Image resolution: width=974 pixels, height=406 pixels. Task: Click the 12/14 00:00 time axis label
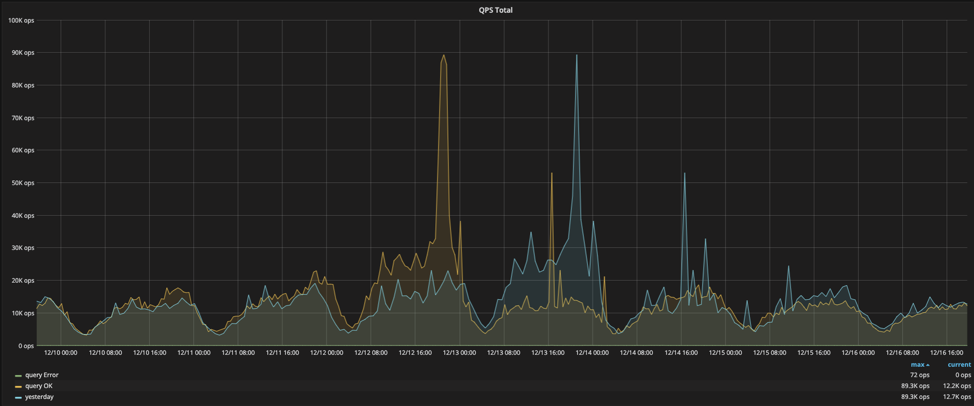pyautogui.click(x=593, y=353)
